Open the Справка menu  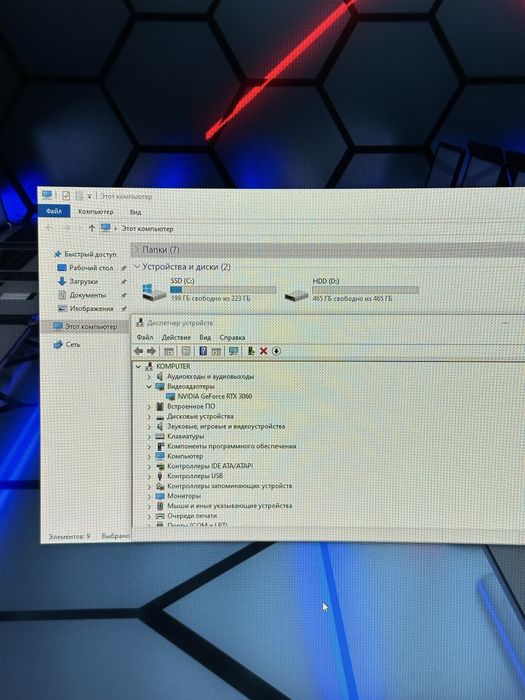(x=232, y=338)
